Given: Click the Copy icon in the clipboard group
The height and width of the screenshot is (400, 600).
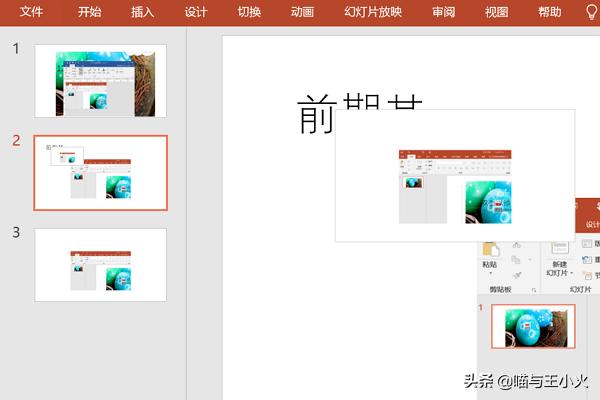Looking at the screenshot, I should tap(516, 259).
